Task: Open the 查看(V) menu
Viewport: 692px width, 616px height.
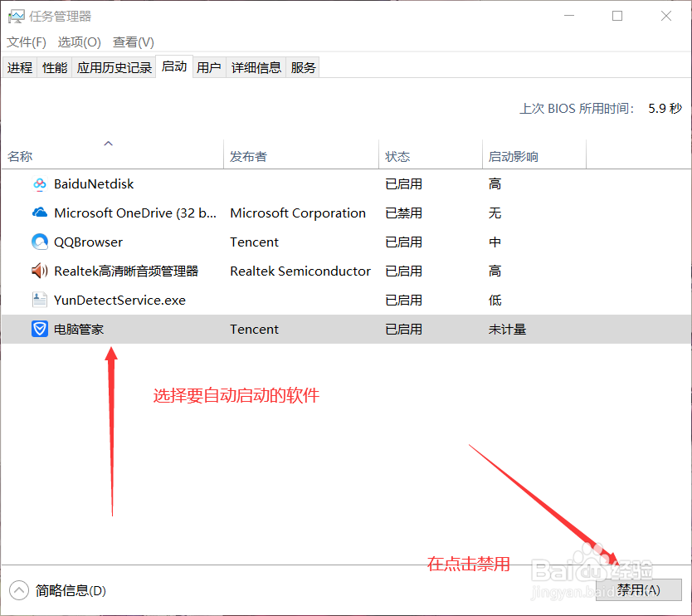Action: coord(134,42)
